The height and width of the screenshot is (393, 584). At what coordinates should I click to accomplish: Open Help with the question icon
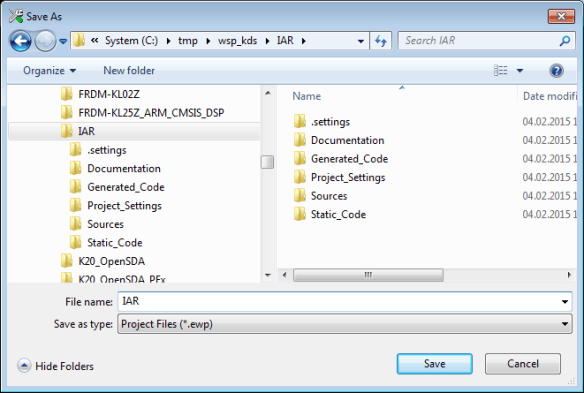(556, 70)
